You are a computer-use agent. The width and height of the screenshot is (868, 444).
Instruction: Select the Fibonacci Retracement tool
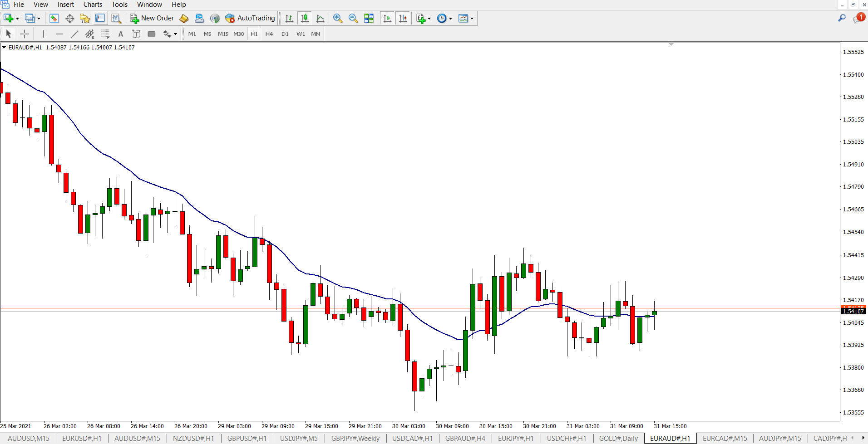coord(105,34)
